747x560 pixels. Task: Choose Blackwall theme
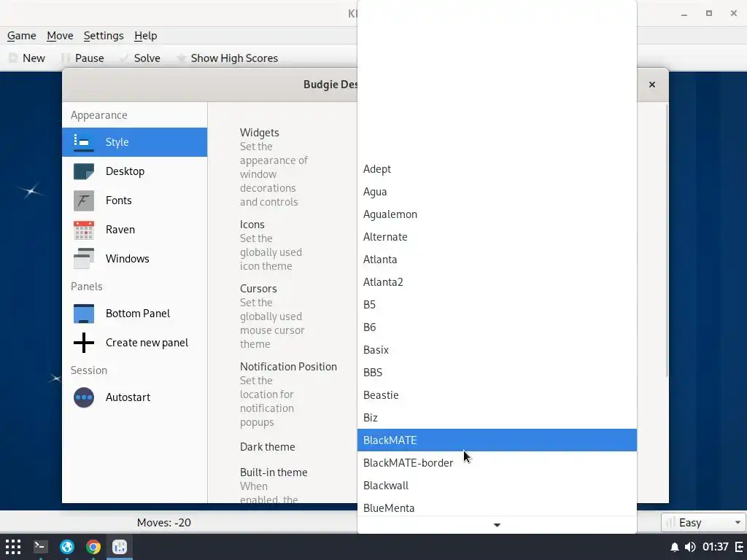[497, 485]
